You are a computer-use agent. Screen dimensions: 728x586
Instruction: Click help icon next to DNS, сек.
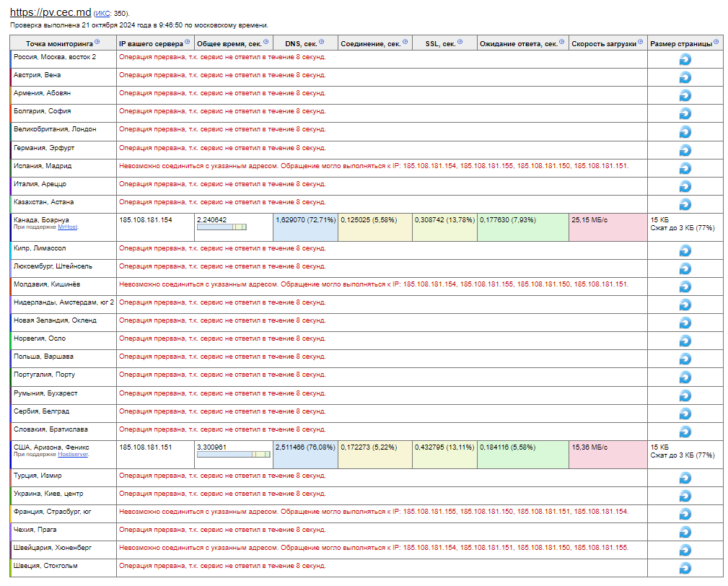tap(321, 42)
